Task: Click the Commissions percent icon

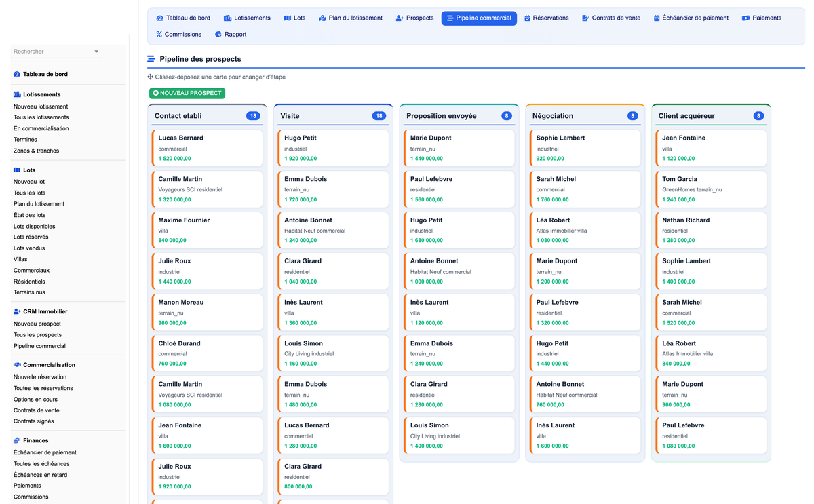Action: click(x=159, y=35)
